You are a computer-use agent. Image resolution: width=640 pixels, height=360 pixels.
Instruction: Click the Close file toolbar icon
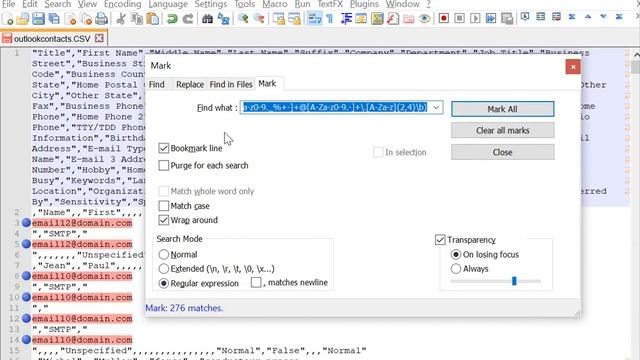pyautogui.click(x=70, y=19)
